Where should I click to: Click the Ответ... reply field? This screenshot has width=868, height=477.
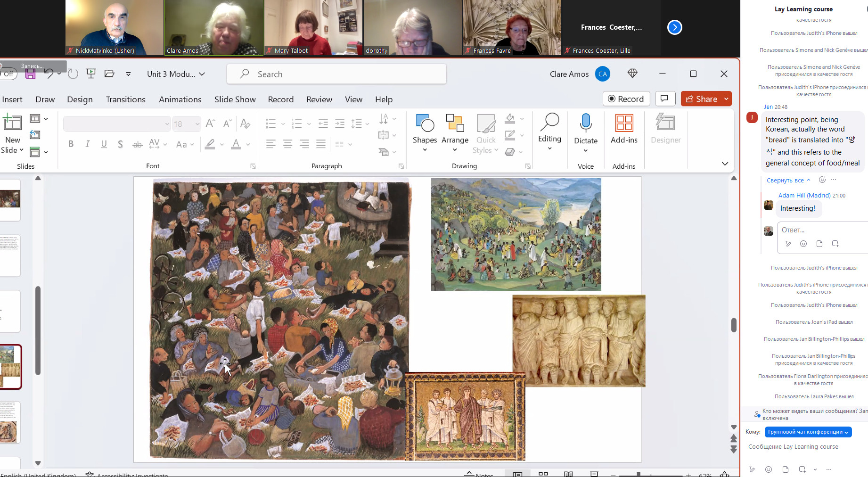point(823,230)
